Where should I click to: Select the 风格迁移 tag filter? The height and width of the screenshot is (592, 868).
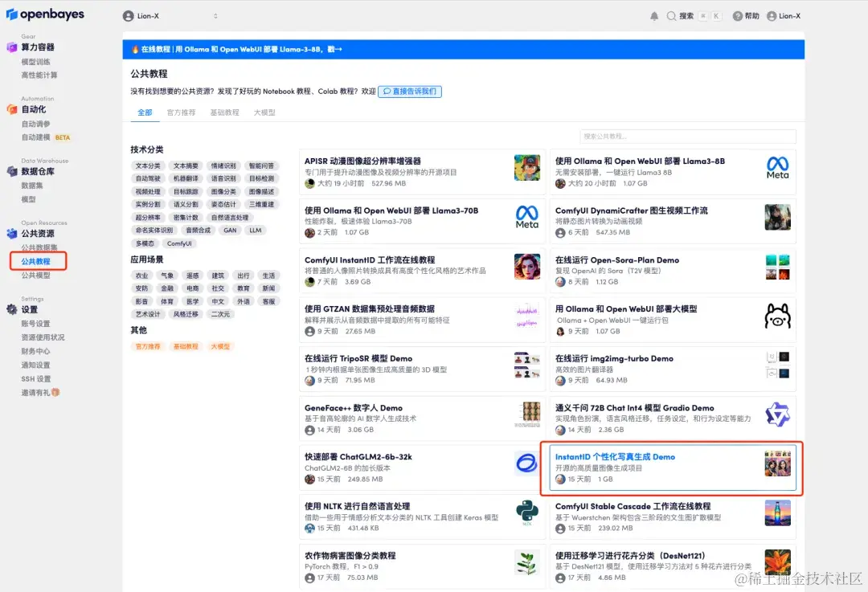coord(186,314)
